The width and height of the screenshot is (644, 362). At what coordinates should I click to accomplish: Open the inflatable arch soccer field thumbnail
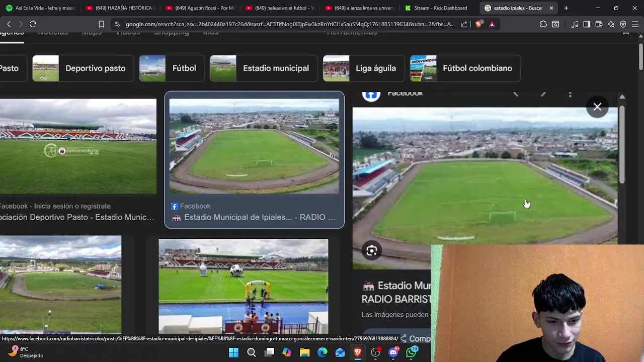coord(244,286)
